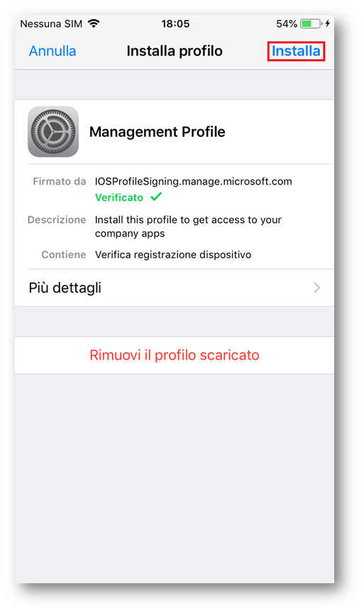Tap the Nessuna SIM carrier label
This screenshot has height=613, width=364.
51,24
